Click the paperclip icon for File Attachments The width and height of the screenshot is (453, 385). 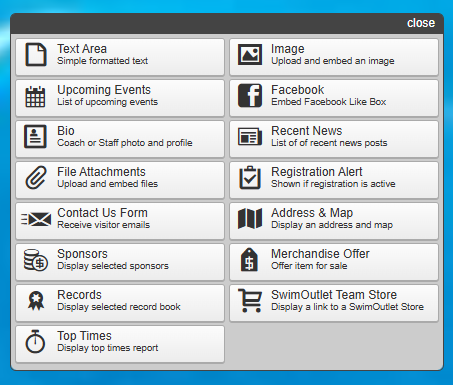click(x=36, y=178)
